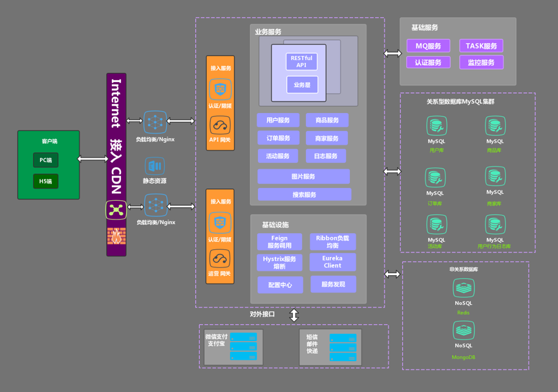The width and height of the screenshot is (558, 392).
Task: Click the firewall brick icon on CDN bar
Action: (x=116, y=236)
